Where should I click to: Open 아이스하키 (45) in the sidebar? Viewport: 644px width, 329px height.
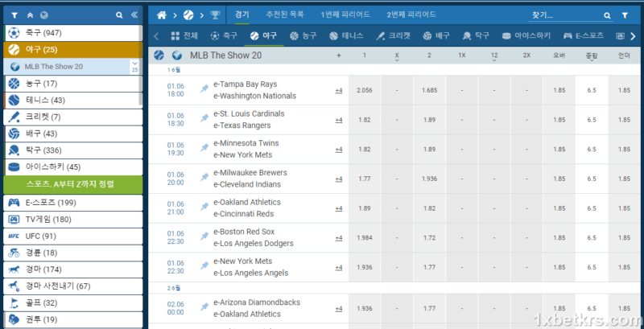(72, 167)
